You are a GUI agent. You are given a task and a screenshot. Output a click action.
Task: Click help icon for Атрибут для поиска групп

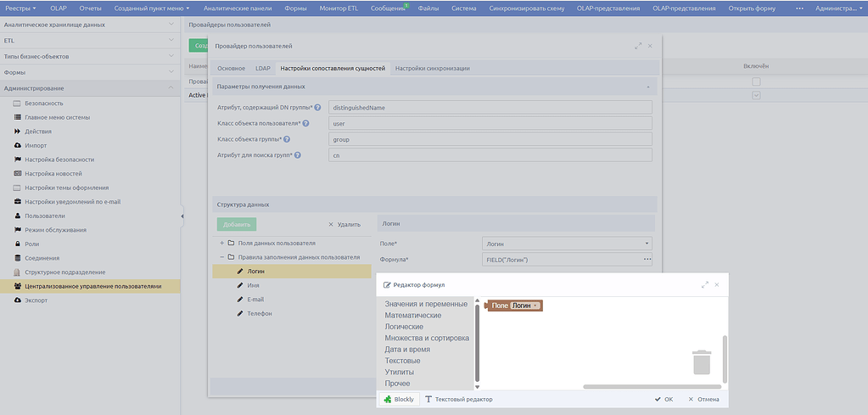297,155
